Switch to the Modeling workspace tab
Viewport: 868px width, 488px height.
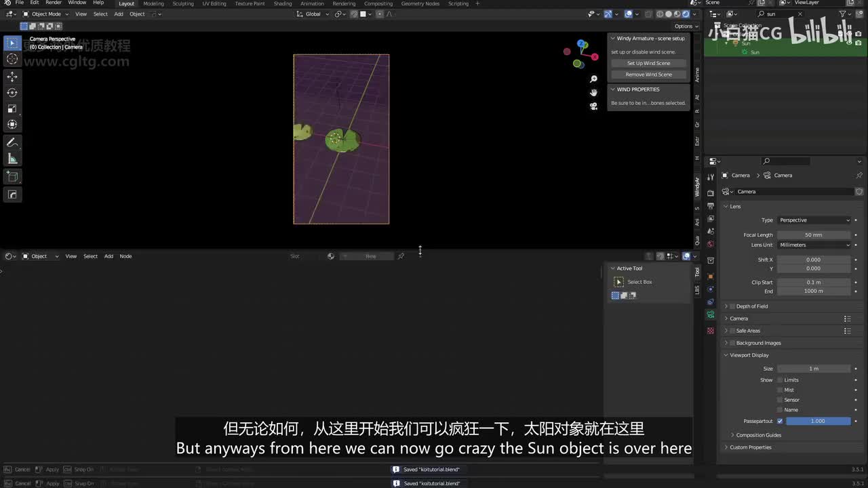pos(153,3)
